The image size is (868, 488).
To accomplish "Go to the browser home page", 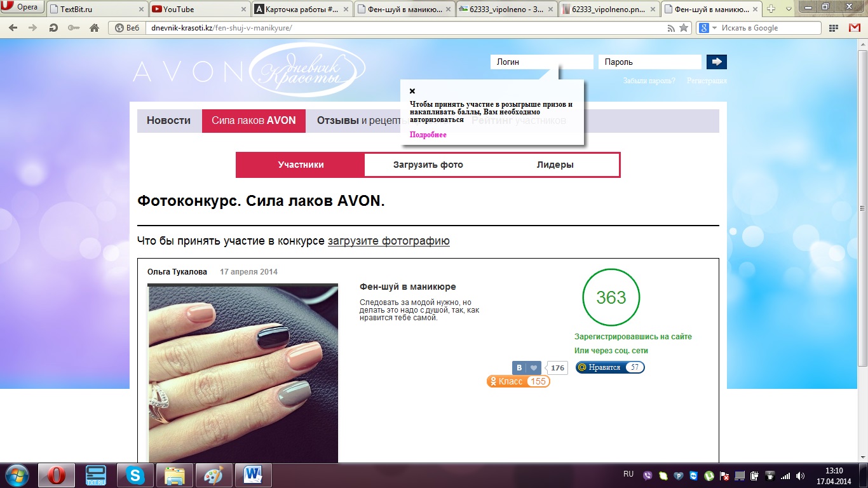I will pyautogui.click(x=94, y=28).
